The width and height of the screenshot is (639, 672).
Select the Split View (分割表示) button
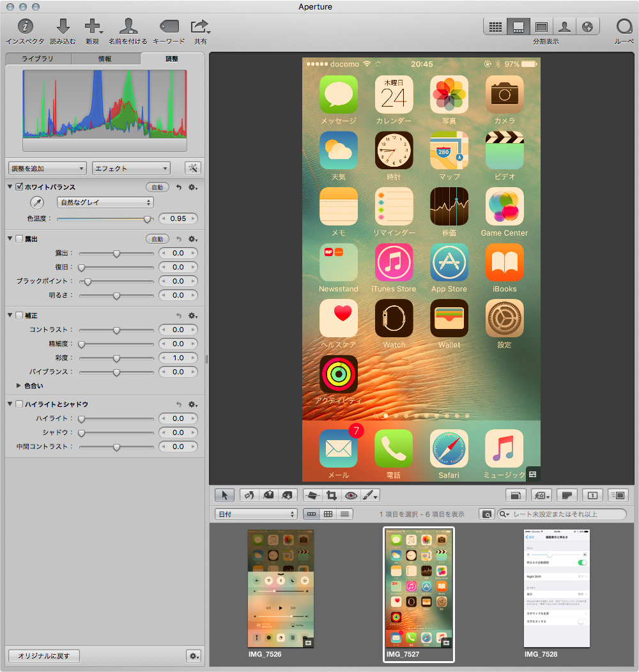pyautogui.click(x=518, y=27)
